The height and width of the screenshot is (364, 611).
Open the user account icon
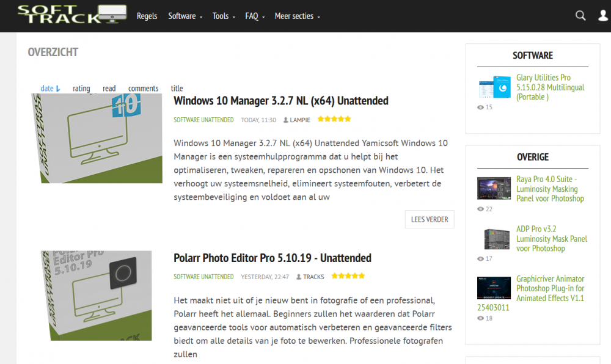603,16
